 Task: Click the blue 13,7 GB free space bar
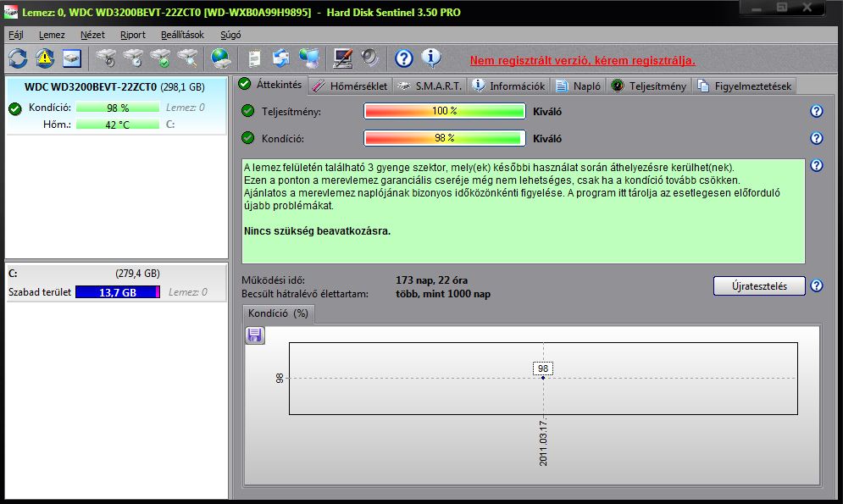point(118,292)
